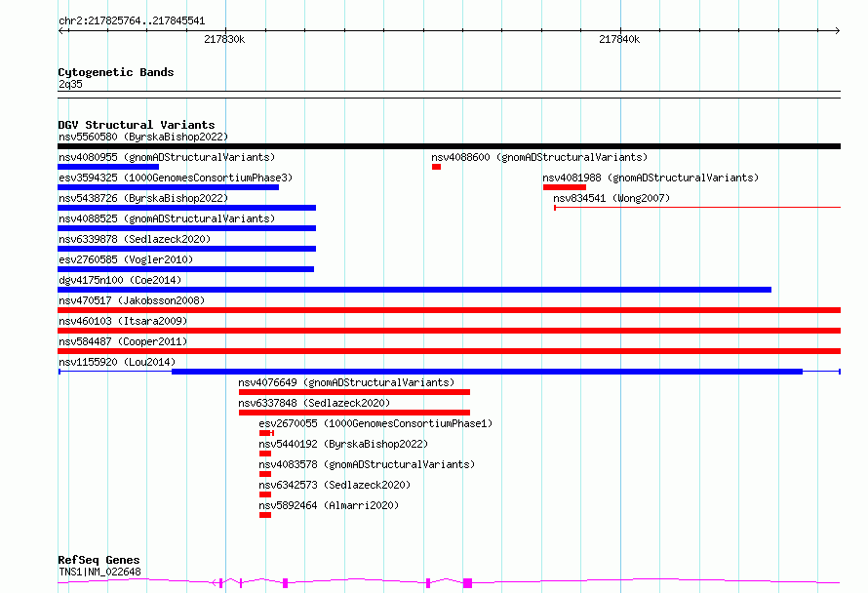Screen dimensions: 868x593
Task: Click red bar under nsv6337848
Action: (x=354, y=413)
